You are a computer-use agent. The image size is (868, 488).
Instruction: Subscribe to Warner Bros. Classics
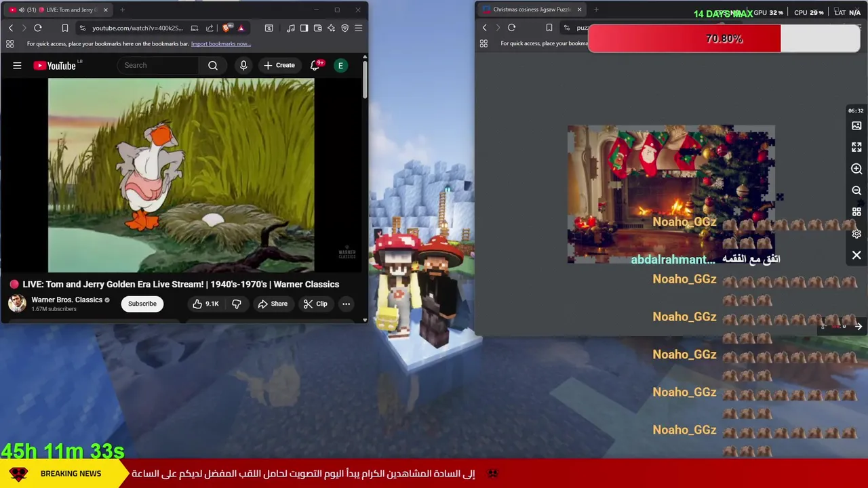pyautogui.click(x=142, y=304)
